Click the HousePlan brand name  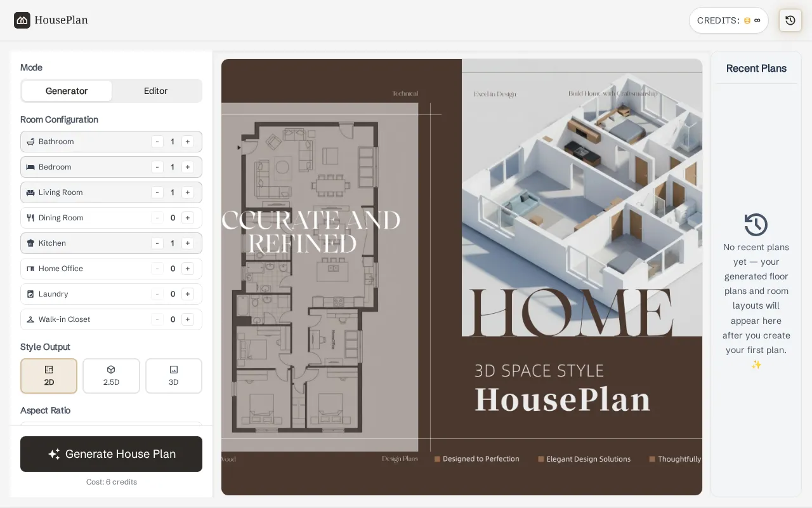62,20
